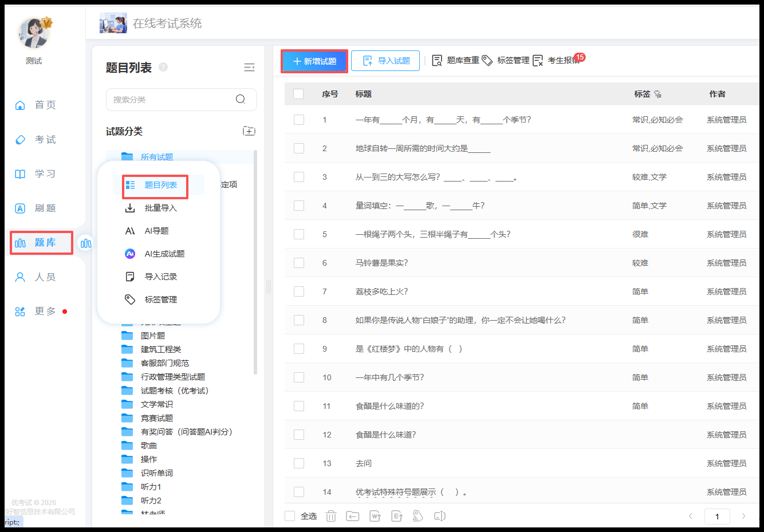Click the help question mark beside 题目列表
Viewport: 764px width, 532px height.
click(163, 67)
